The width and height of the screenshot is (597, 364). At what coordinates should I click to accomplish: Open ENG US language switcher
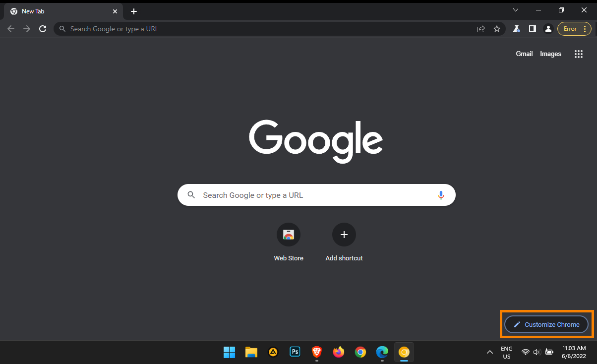[x=507, y=352]
